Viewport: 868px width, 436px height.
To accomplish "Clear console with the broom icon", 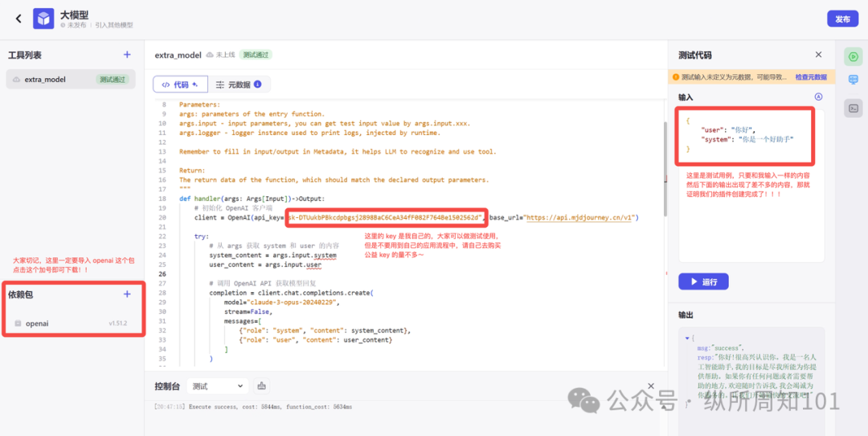I will click(262, 386).
